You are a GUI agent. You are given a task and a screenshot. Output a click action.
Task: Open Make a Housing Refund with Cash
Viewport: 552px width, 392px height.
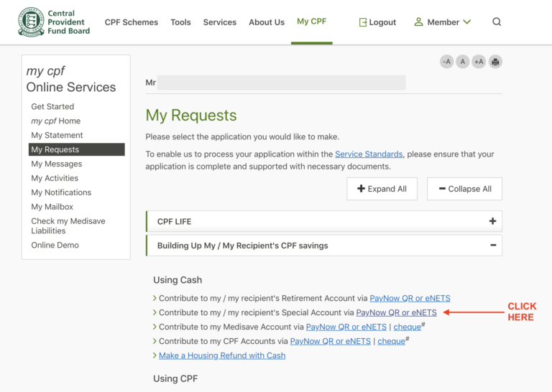222,355
